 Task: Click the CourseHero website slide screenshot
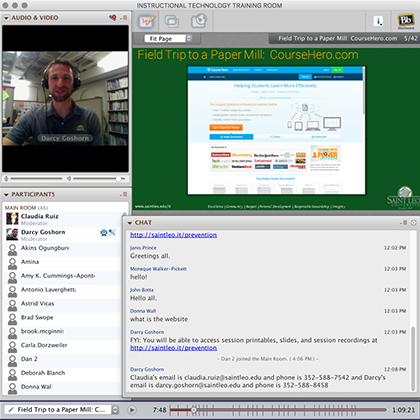[276, 130]
